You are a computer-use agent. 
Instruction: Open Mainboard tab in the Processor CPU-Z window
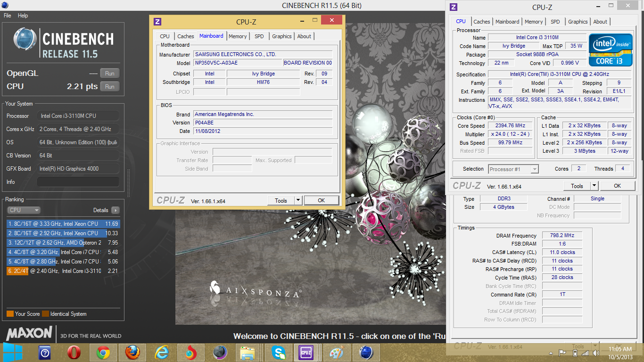[507, 22]
